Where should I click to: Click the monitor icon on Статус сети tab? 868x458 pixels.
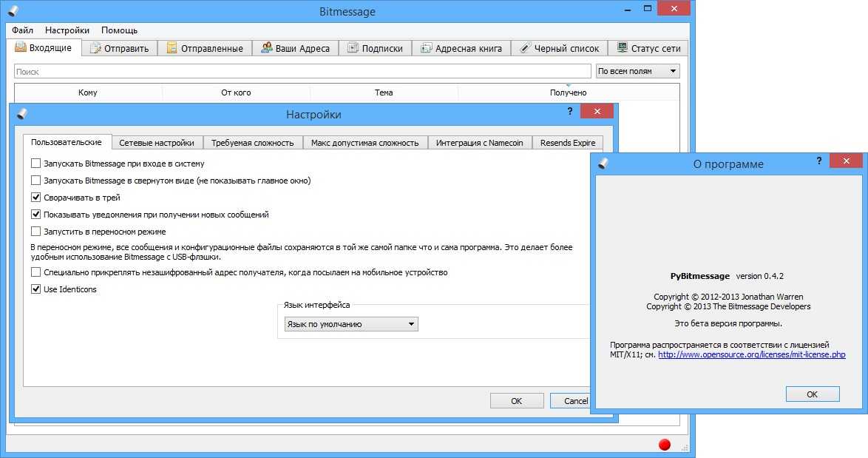pos(623,48)
